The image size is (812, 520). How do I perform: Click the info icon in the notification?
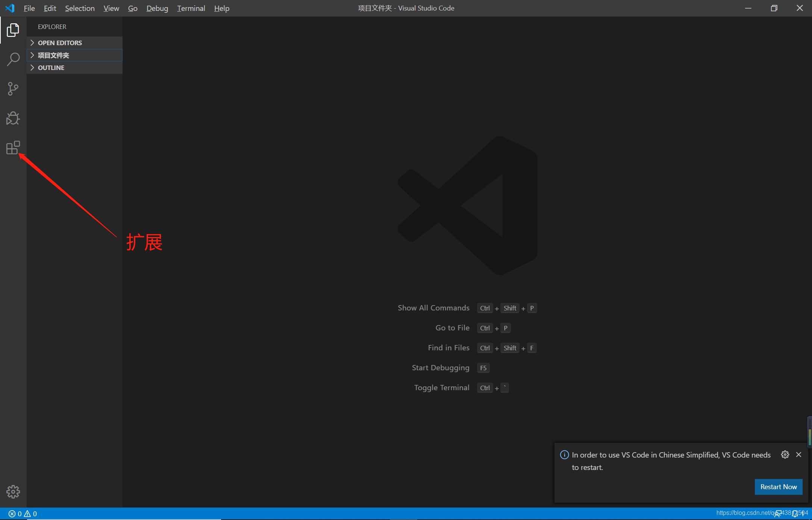click(564, 455)
